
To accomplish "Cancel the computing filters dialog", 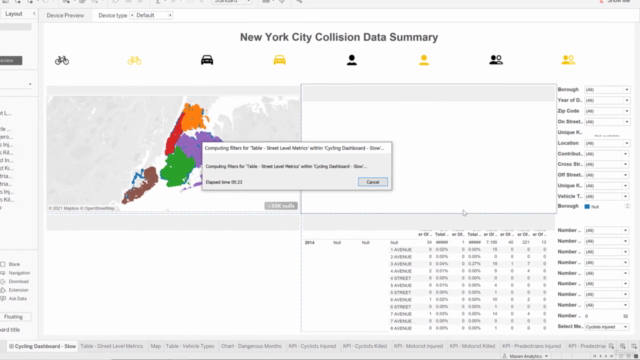I will click(373, 182).
